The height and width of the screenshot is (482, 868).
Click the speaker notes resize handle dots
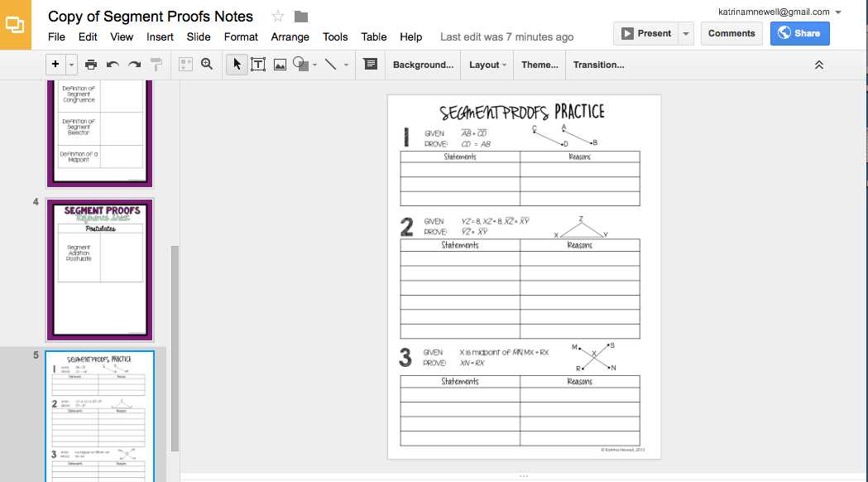(x=524, y=476)
